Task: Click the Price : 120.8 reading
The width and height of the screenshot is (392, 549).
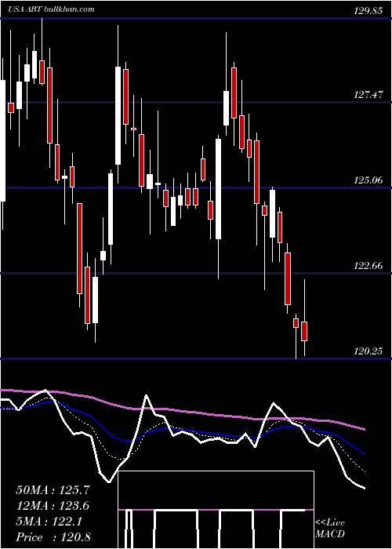Action: tap(53, 536)
